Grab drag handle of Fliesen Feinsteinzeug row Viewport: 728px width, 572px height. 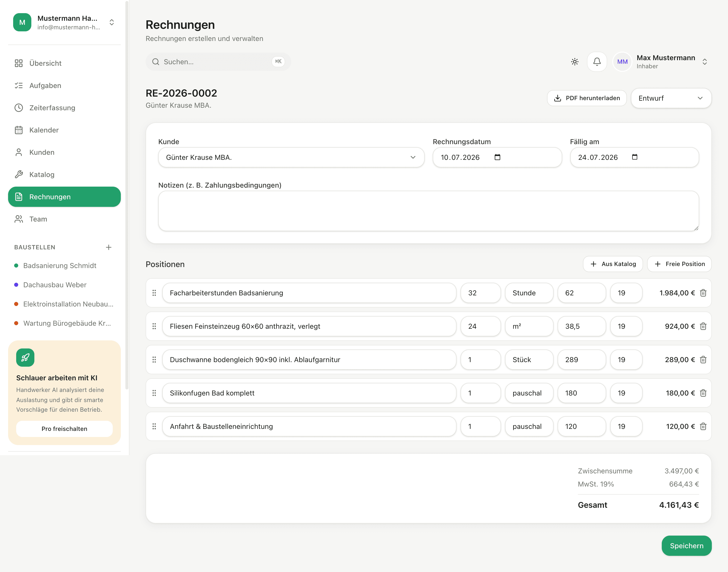(154, 326)
